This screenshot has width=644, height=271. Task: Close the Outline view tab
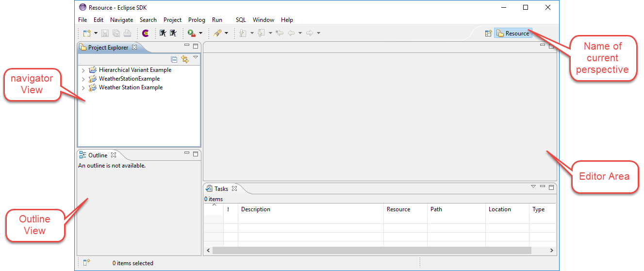pos(114,155)
